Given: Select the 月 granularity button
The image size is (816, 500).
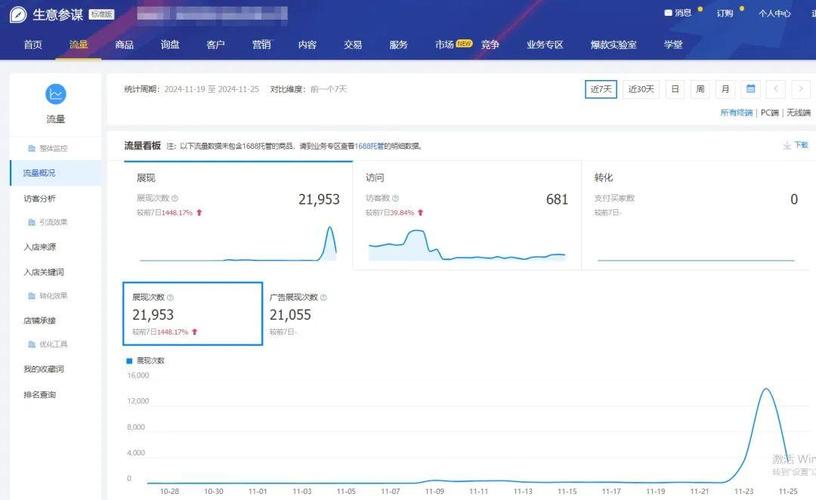Looking at the screenshot, I should [725, 89].
